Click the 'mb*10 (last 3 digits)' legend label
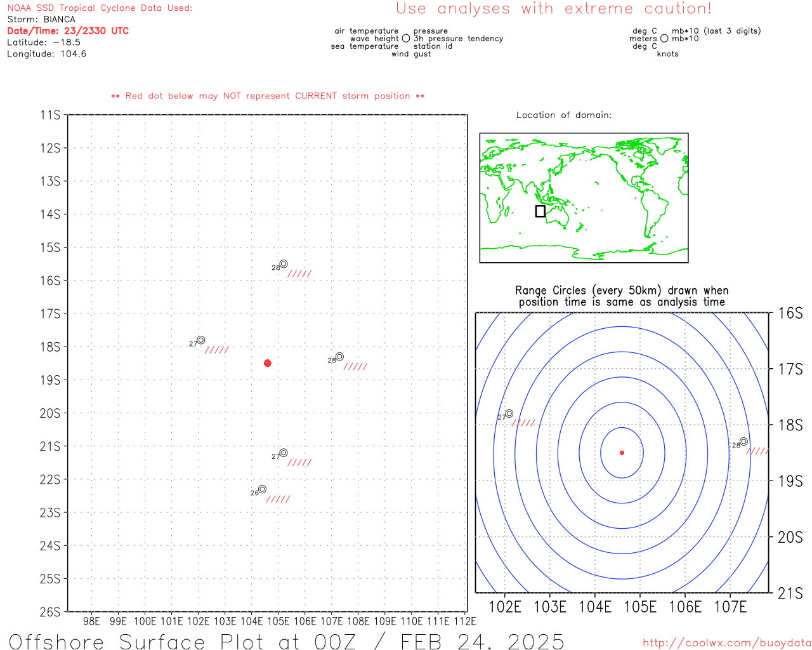The width and height of the screenshot is (812, 650). pos(716,31)
